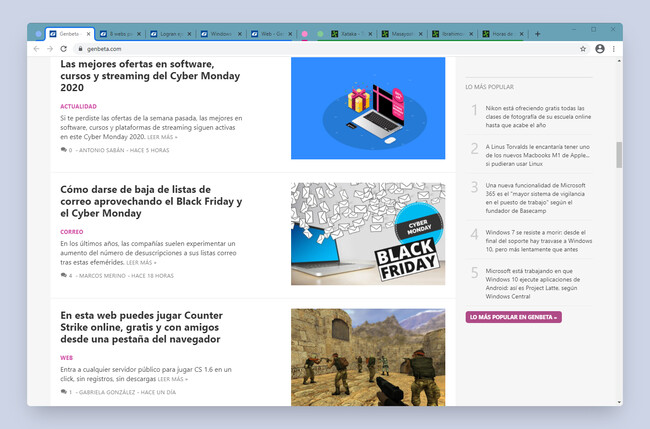Image resolution: width=650 pixels, height=429 pixels.
Task: Open popular item 5 about Project Latte
Action: pyautogui.click(x=533, y=284)
